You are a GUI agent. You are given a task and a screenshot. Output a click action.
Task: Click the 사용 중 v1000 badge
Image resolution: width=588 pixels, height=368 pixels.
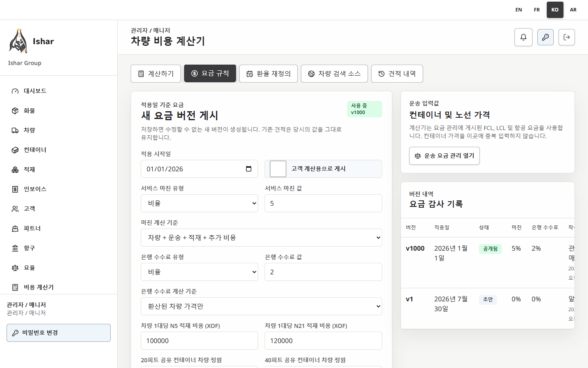(365, 109)
